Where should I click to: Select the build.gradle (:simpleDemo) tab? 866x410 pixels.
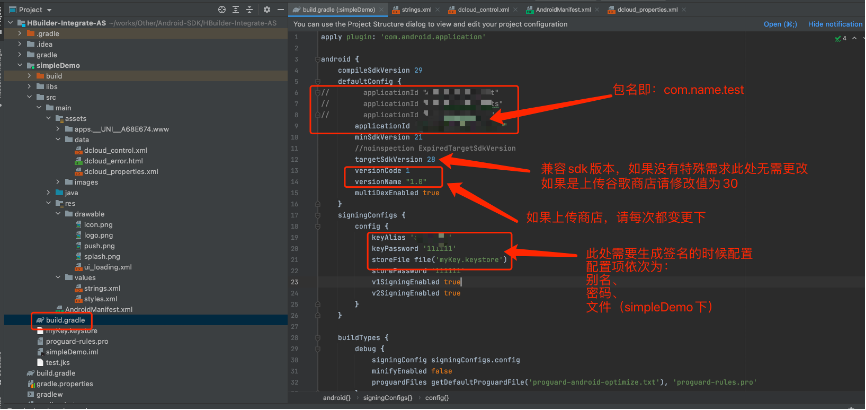(x=337, y=10)
